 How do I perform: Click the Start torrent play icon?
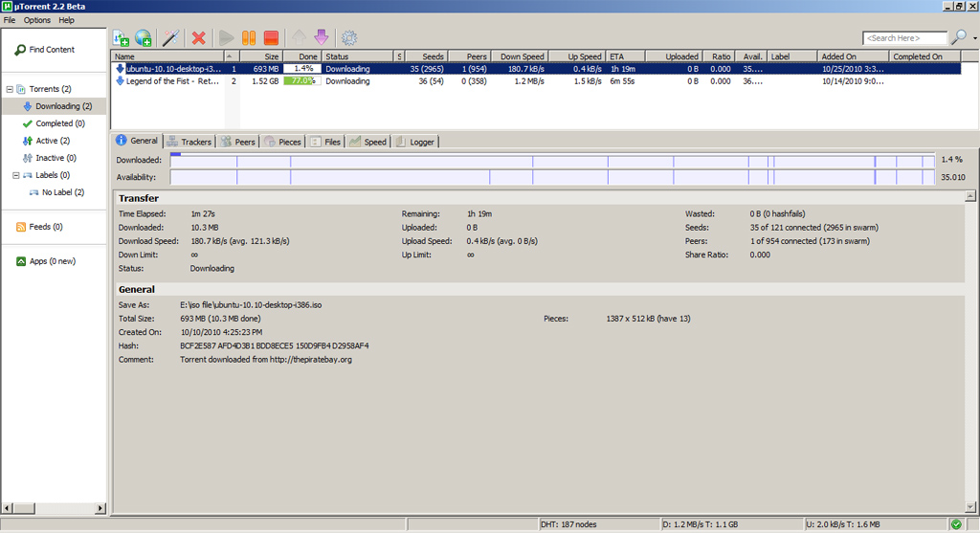[226, 38]
